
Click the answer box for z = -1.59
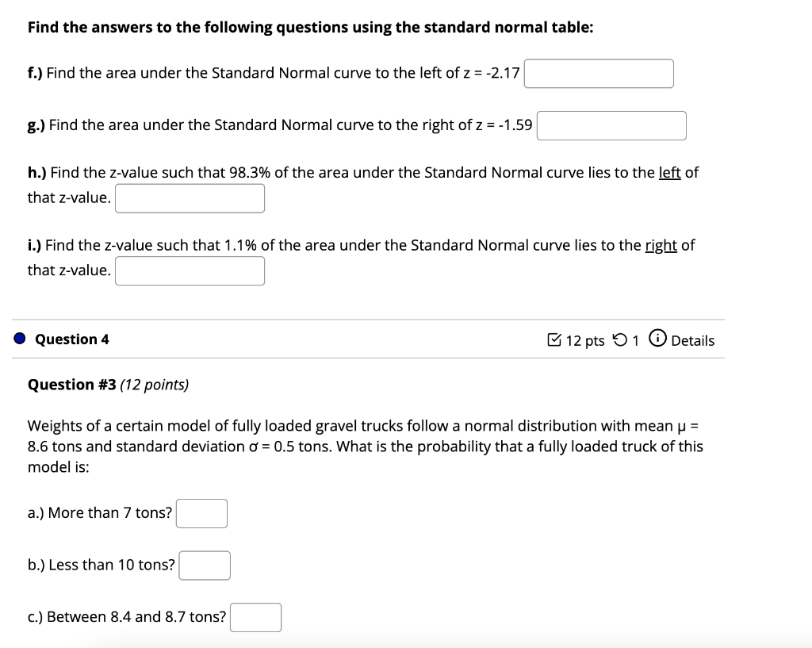click(611, 125)
